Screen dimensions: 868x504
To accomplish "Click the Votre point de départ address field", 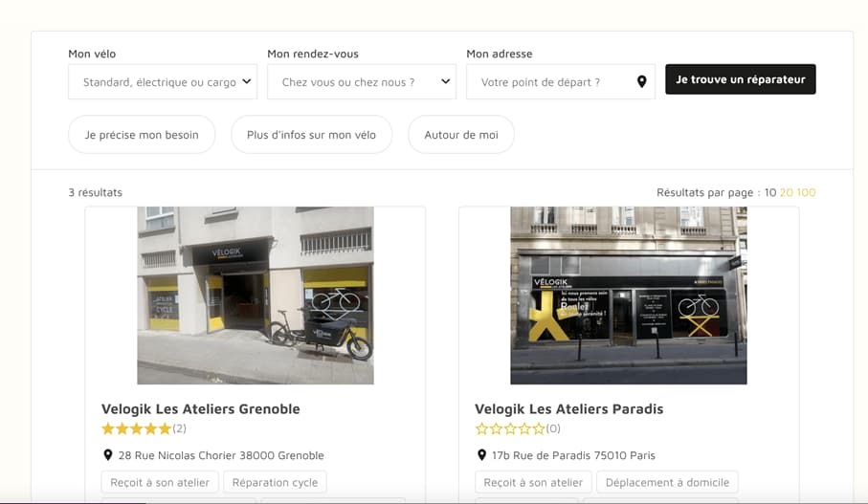I will click(x=560, y=82).
